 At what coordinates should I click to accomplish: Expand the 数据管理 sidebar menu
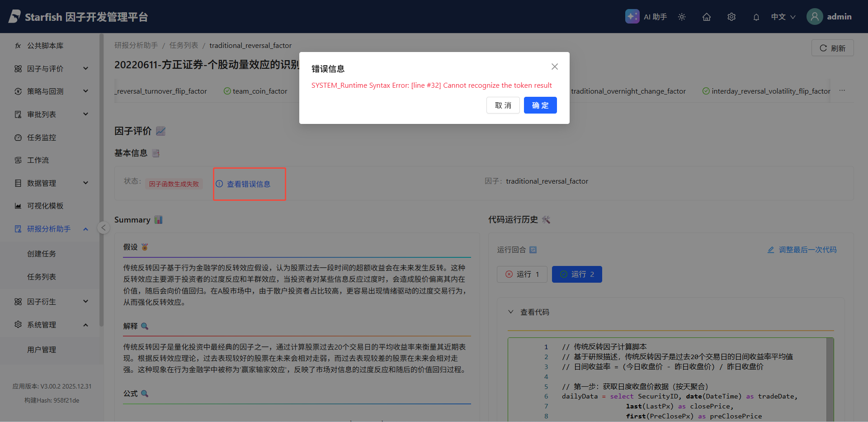[x=51, y=183]
